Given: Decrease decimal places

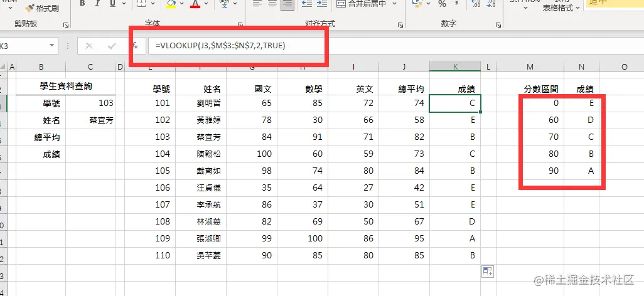Looking at the screenshot, I should tap(492, 3).
